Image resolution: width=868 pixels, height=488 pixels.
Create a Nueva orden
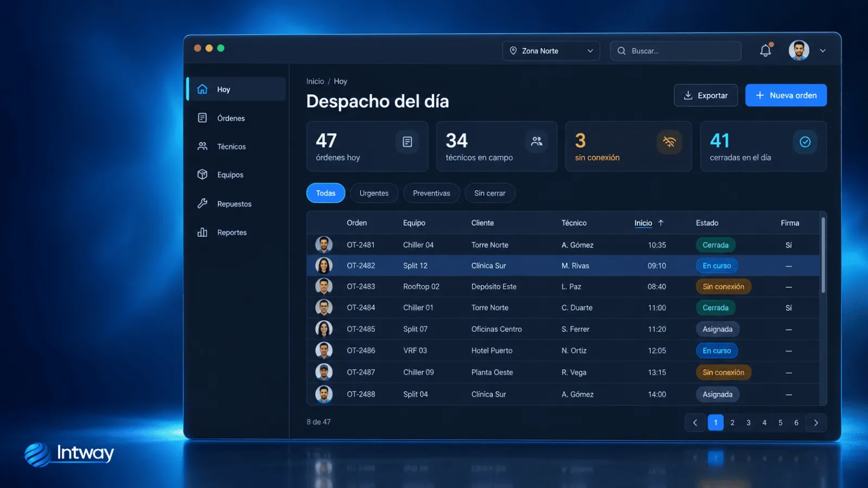click(x=786, y=95)
